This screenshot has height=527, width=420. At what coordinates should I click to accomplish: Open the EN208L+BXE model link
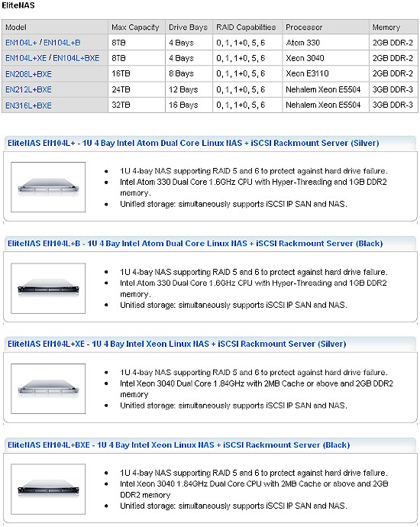[28, 74]
